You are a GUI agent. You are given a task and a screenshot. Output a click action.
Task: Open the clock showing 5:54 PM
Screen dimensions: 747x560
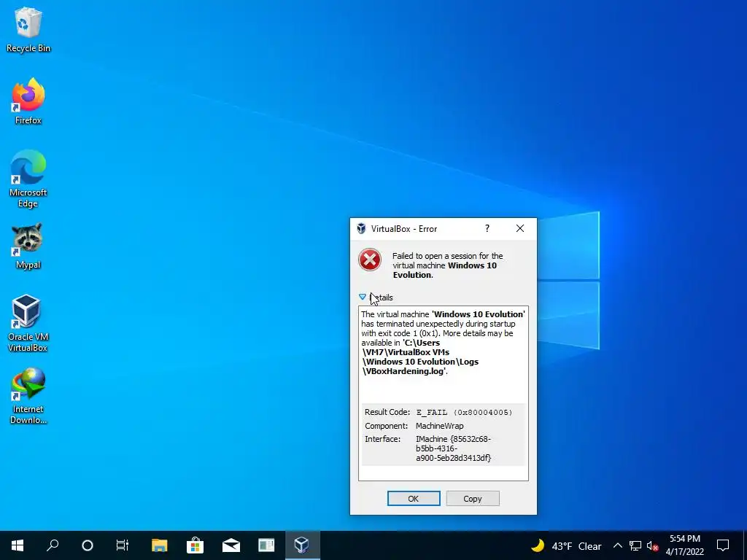click(684, 545)
